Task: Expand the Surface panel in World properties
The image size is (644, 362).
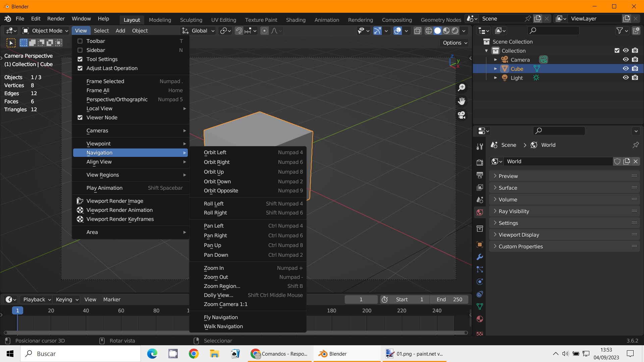Action: (508, 188)
